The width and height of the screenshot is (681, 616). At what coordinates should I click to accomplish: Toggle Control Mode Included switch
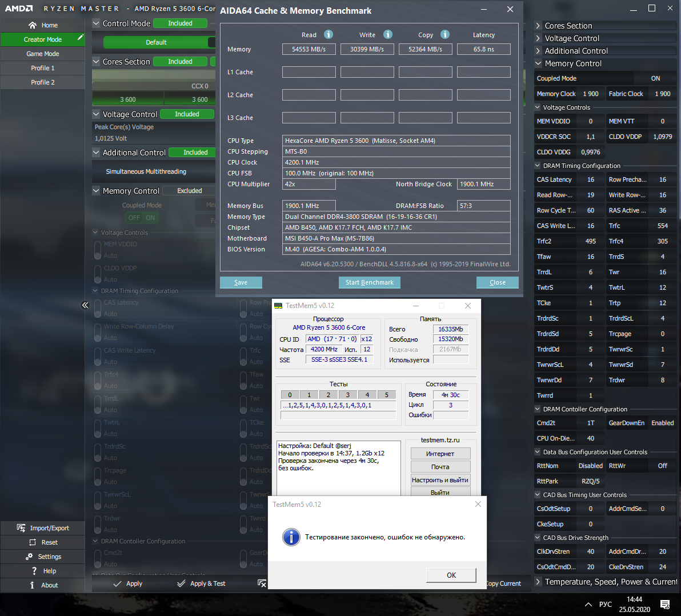point(180,23)
